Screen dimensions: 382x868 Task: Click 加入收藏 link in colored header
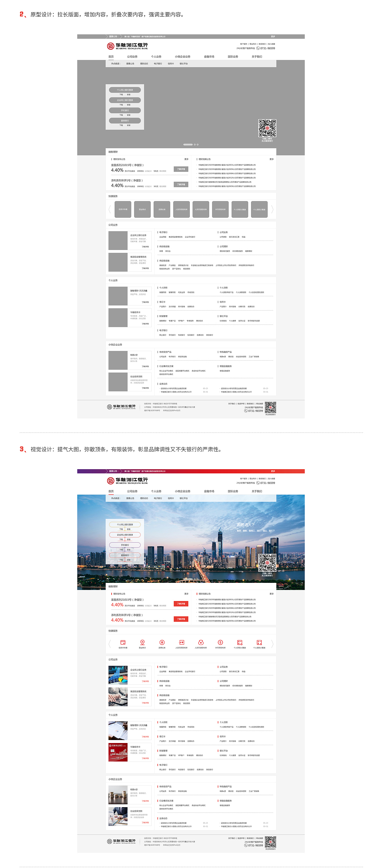click(x=271, y=478)
